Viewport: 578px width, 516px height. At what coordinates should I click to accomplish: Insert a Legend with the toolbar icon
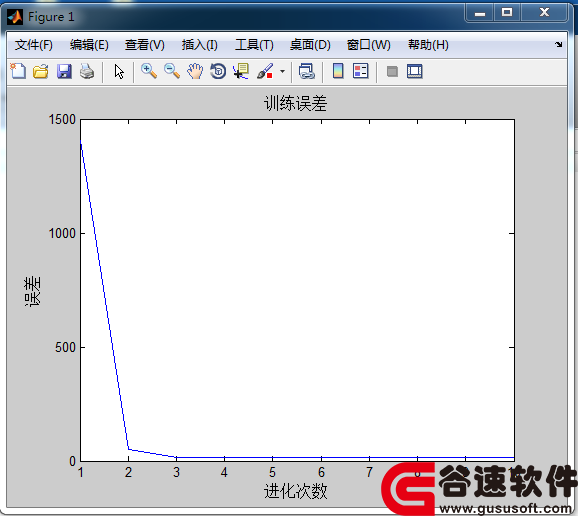coord(361,71)
